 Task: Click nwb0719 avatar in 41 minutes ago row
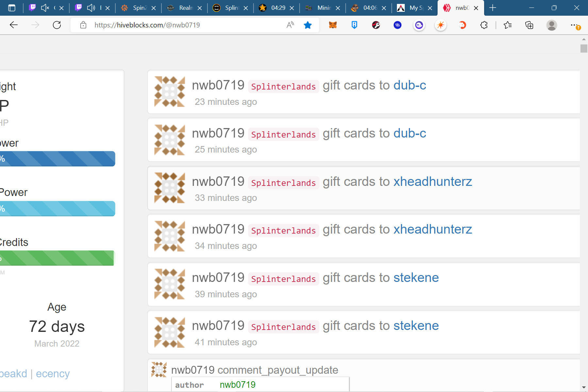(x=170, y=332)
